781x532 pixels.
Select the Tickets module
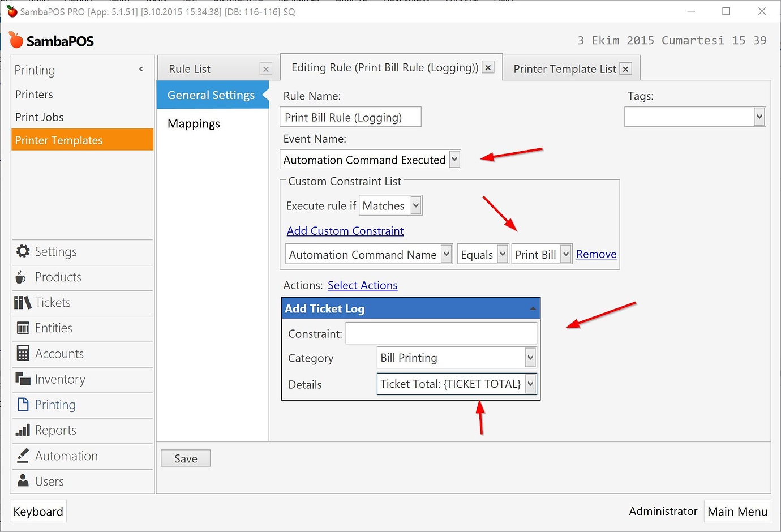pos(53,302)
